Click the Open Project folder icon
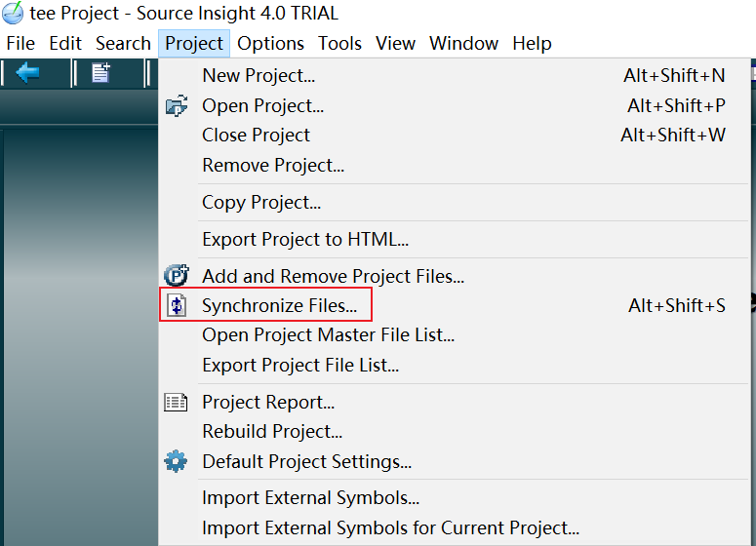This screenshot has width=756, height=546. coord(177,105)
